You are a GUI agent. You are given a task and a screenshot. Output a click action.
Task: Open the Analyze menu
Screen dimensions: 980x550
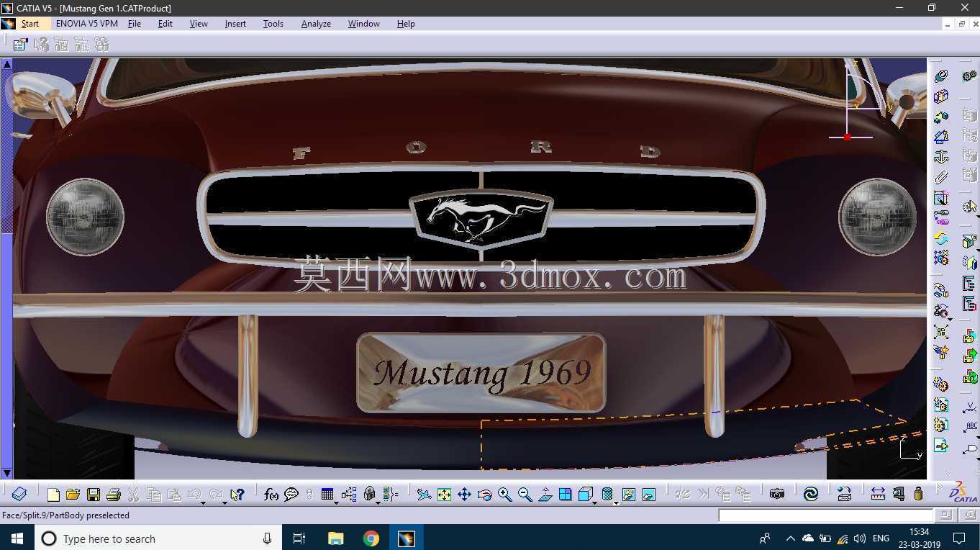316,24
